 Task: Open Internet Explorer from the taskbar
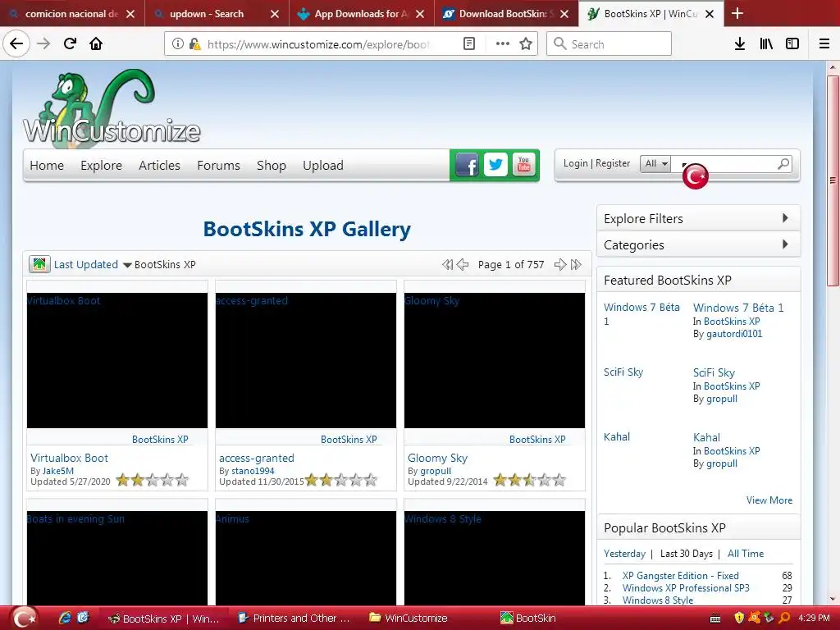65,619
